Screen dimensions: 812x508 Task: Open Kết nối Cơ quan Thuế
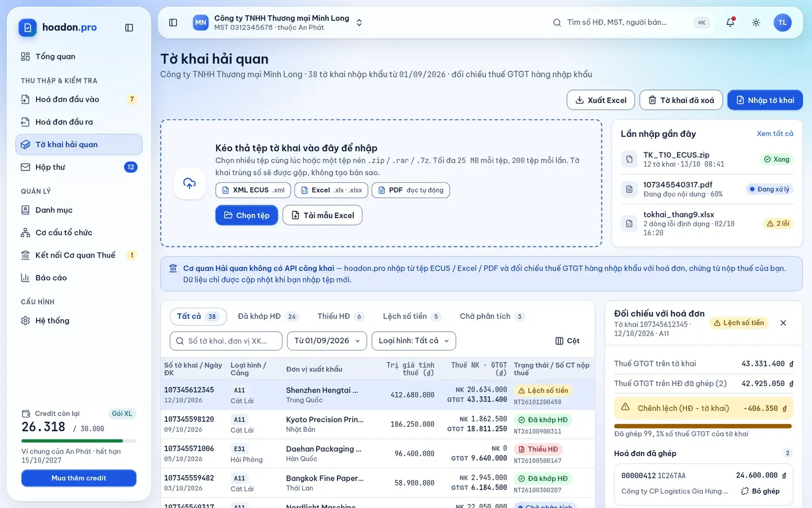tap(79, 255)
